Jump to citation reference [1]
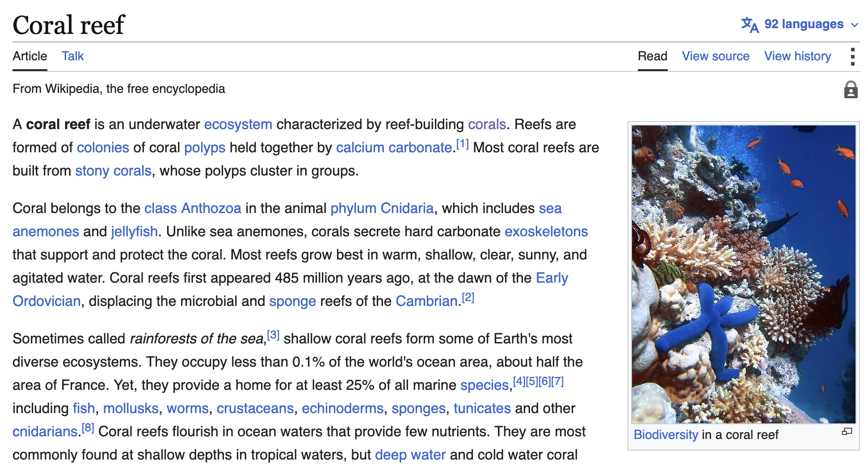The width and height of the screenshot is (868, 468). point(463,144)
